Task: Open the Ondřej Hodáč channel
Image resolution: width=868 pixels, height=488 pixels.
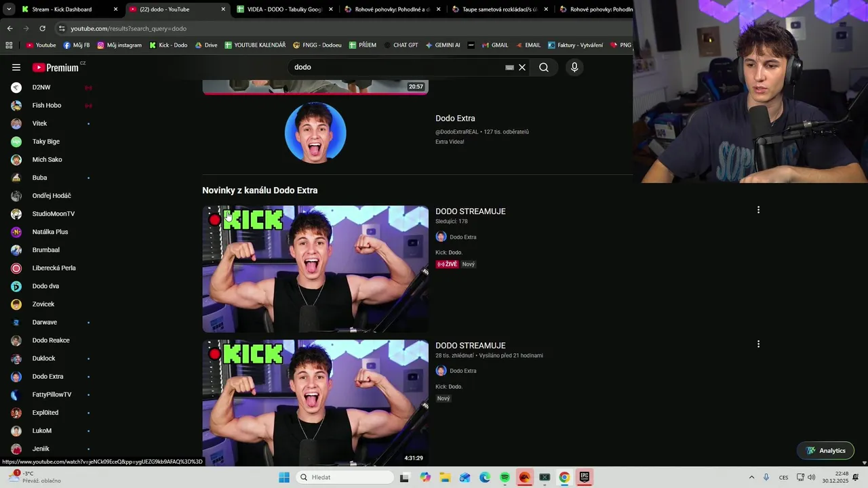Action: point(52,196)
